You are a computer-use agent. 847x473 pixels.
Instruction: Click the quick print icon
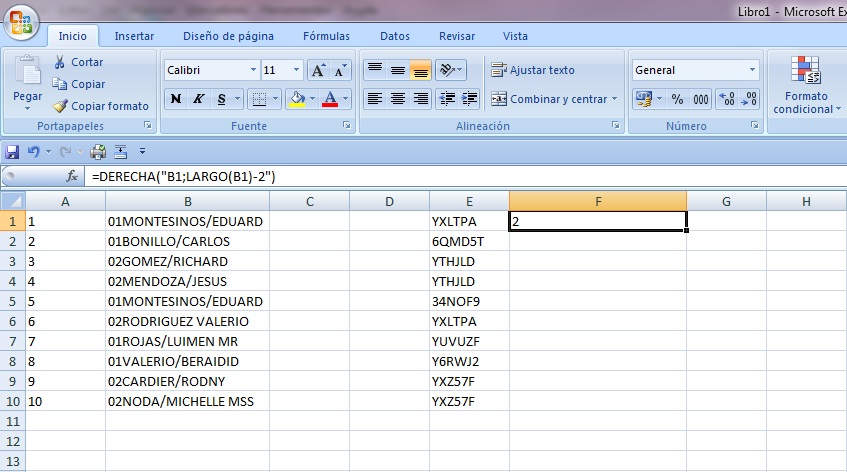click(x=98, y=152)
